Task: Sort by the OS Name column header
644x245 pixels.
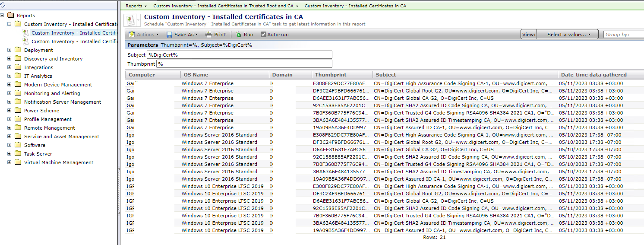Action: pos(196,75)
